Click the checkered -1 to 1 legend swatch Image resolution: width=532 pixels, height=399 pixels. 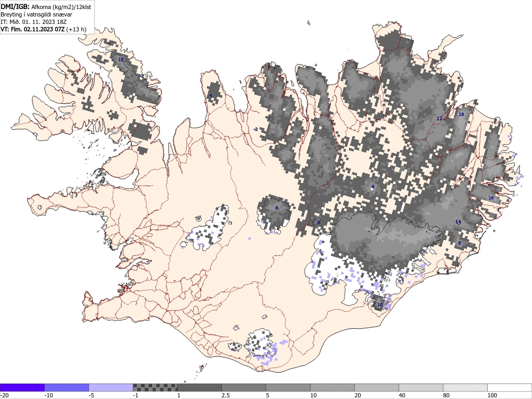(155, 387)
